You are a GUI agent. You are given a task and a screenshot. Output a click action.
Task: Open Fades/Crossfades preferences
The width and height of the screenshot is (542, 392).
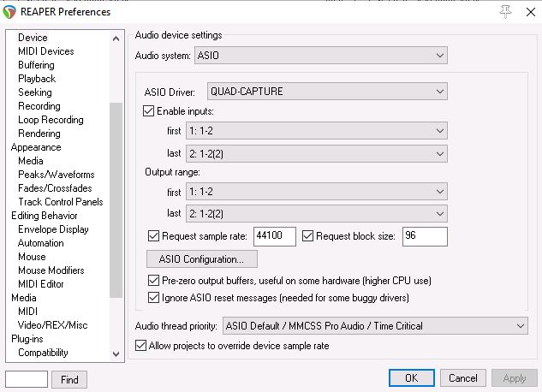55,188
